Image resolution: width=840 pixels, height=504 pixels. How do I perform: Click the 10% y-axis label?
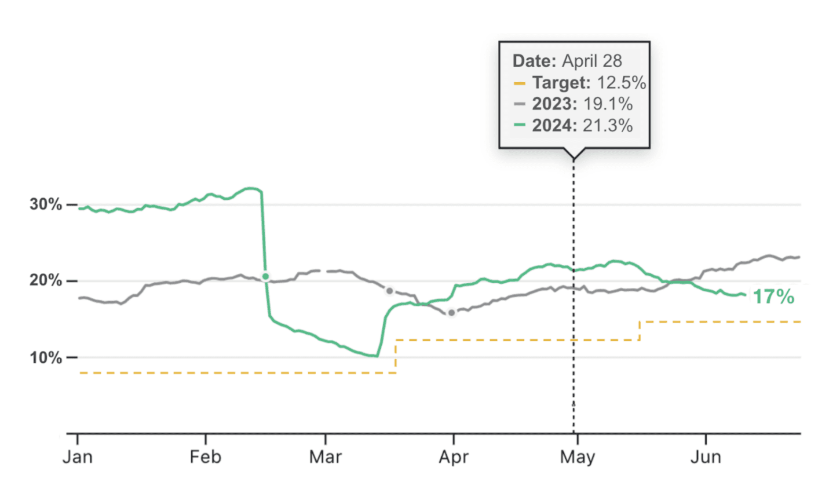click(46, 358)
